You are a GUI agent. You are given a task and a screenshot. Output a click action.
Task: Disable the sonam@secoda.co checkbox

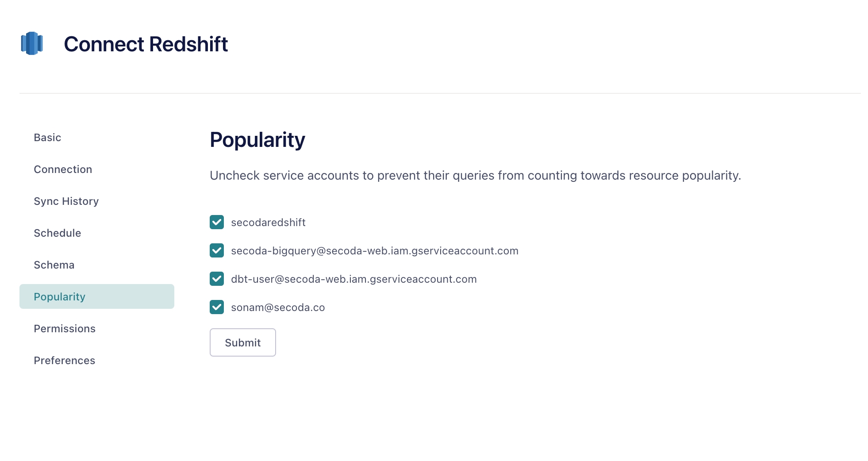217,307
